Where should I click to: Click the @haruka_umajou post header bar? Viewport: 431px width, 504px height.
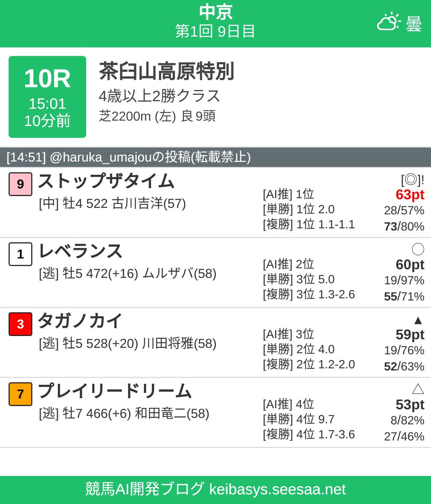(x=215, y=157)
